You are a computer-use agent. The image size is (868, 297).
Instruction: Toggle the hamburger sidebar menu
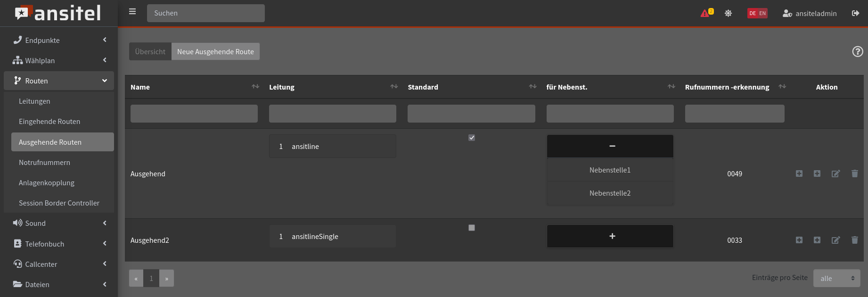pyautogui.click(x=132, y=12)
